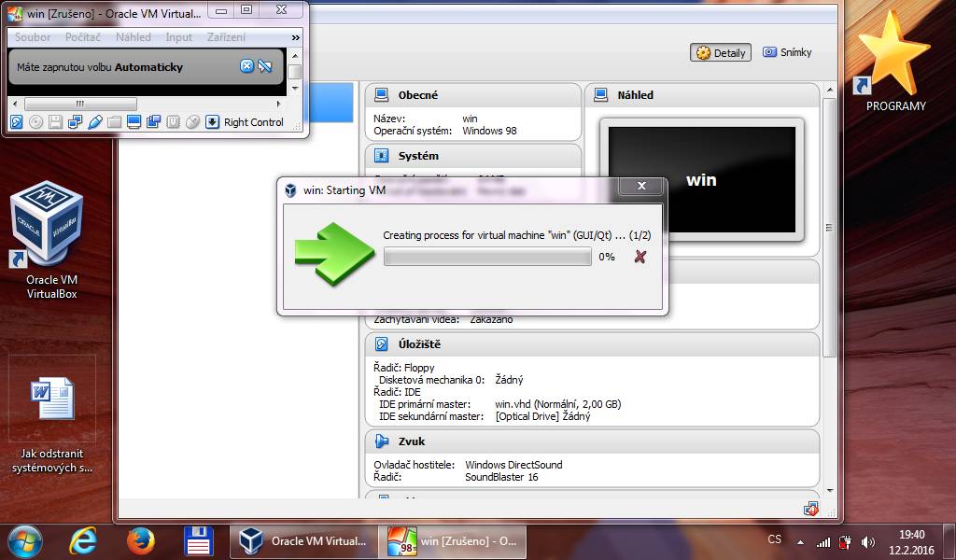This screenshot has height=560, width=956.
Task: Click the Zvuk section speaker icon
Action: (382, 441)
